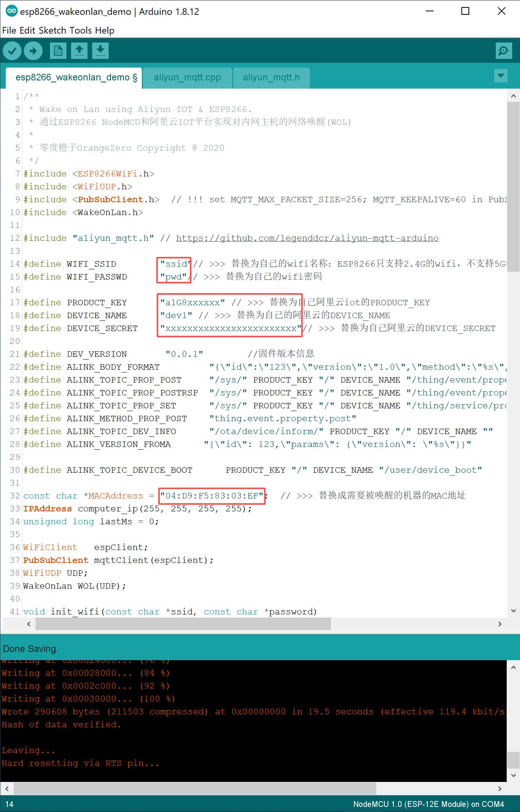Switch to the aliyun_mqtt.cpp tab
520x812 pixels.
[x=187, y=78]
